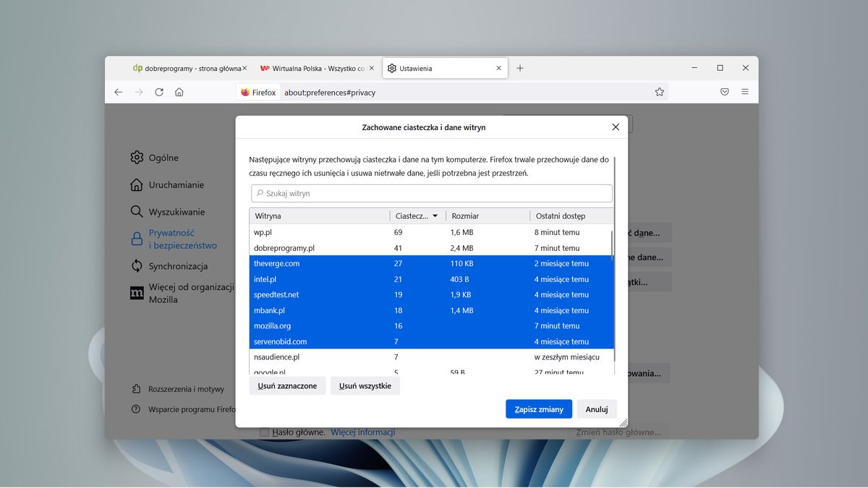
Task: Enable the Hasło główne checkbox
Action: 264,432
